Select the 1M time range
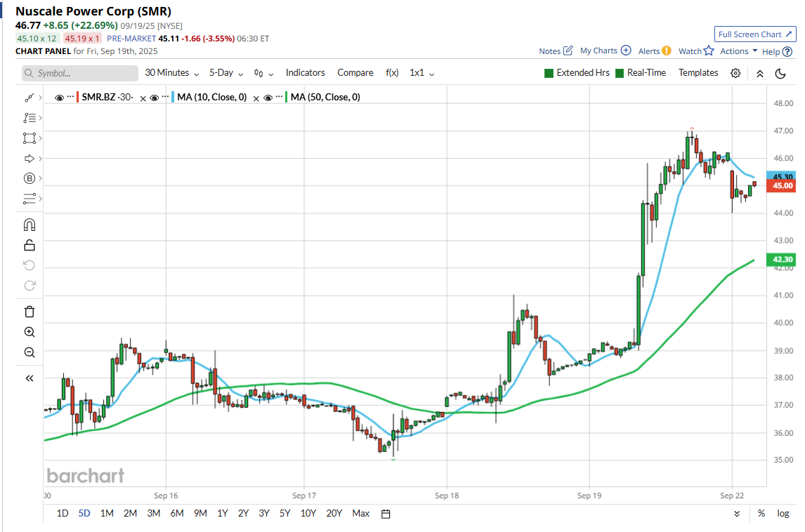The height and width of the screenshot is (532, 805). coord(107,514)
